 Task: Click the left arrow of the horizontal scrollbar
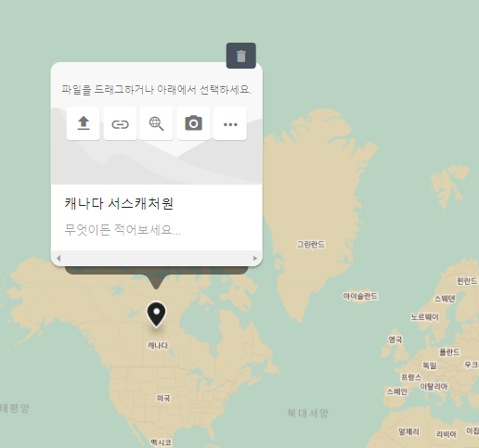[58, 258]
